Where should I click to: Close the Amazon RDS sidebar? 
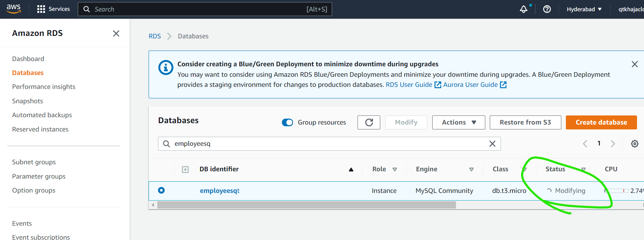click(x=116, y=33)
